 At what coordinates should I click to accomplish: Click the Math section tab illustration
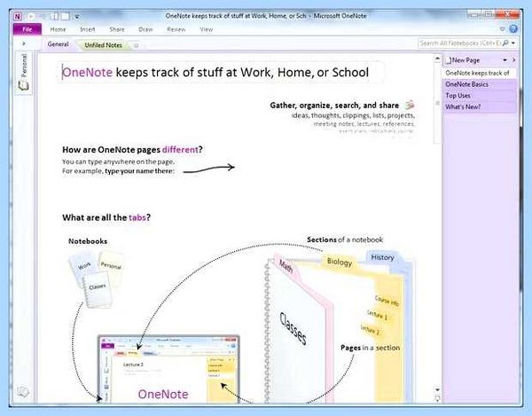coord(287,266)
